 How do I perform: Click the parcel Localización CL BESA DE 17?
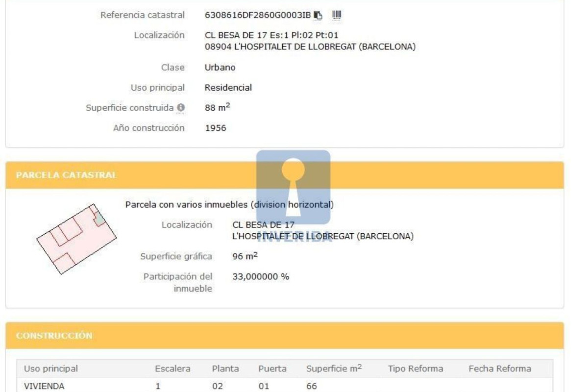[264, 225]
